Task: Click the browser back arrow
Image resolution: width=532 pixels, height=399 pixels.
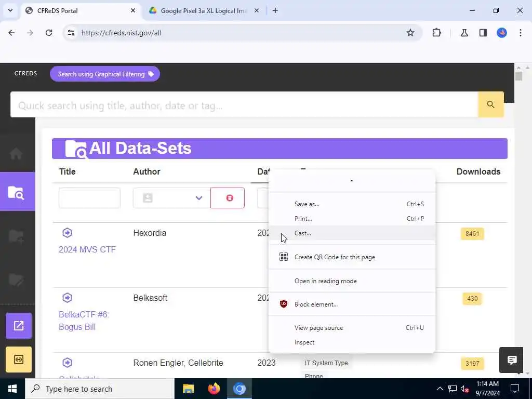Action: [11, 33]
